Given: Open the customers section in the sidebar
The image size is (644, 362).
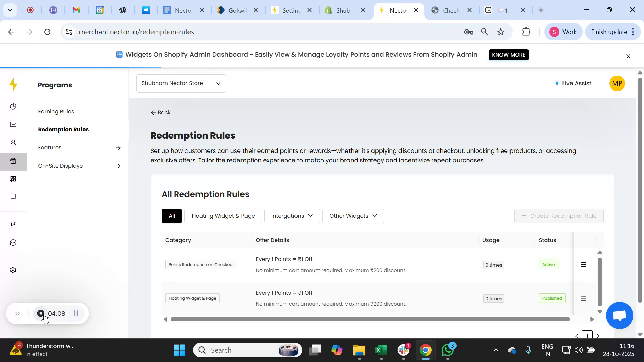Looking at the screenshot, I should coord(13,142).
